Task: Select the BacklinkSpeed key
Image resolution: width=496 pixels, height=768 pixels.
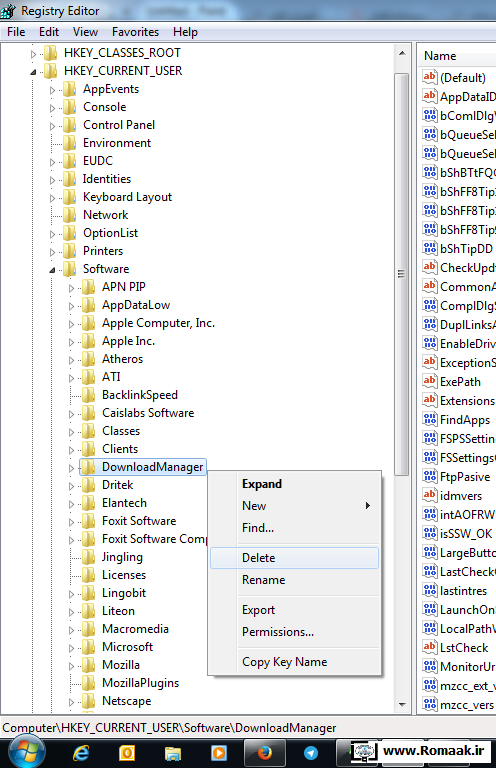Action: (140, 395)
